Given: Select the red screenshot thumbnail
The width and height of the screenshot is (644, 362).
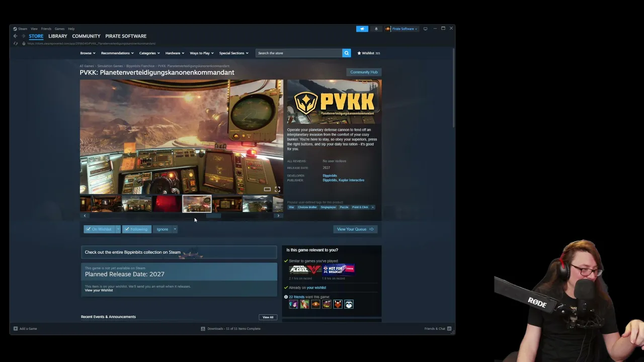Looking at the screenshot, I should pos(167,204).
